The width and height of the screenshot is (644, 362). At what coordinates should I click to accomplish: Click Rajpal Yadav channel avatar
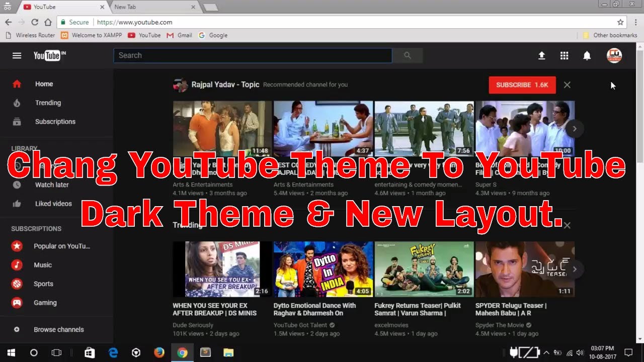[181, 85]
